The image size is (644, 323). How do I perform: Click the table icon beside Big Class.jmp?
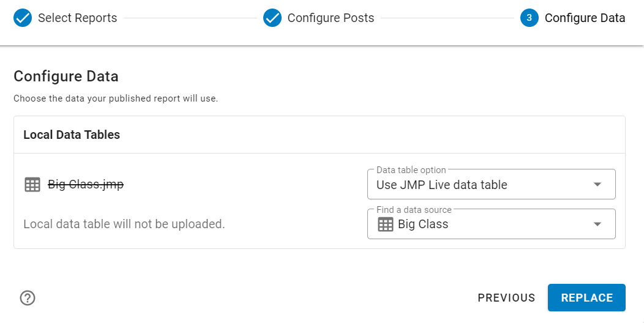tap(32, 185)
